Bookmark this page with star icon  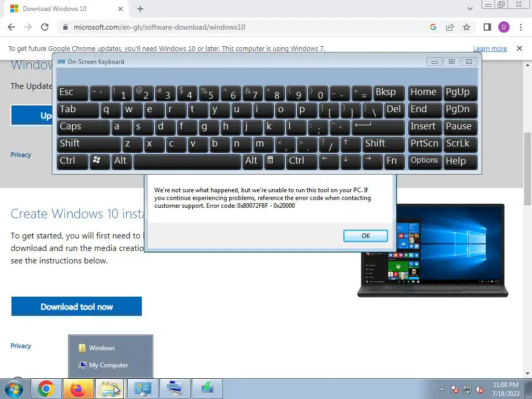(467, 27)
